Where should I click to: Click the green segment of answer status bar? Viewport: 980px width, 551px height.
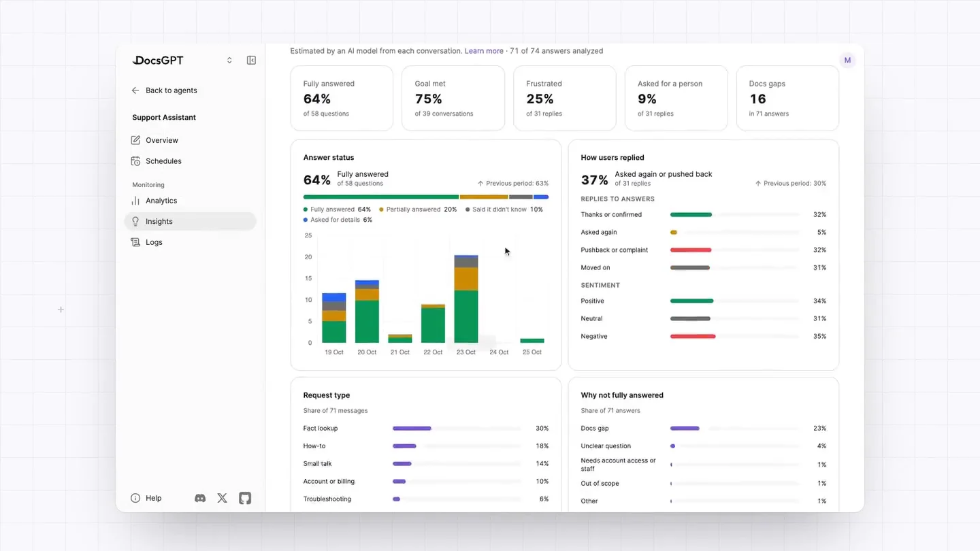[x=381, y=197]
